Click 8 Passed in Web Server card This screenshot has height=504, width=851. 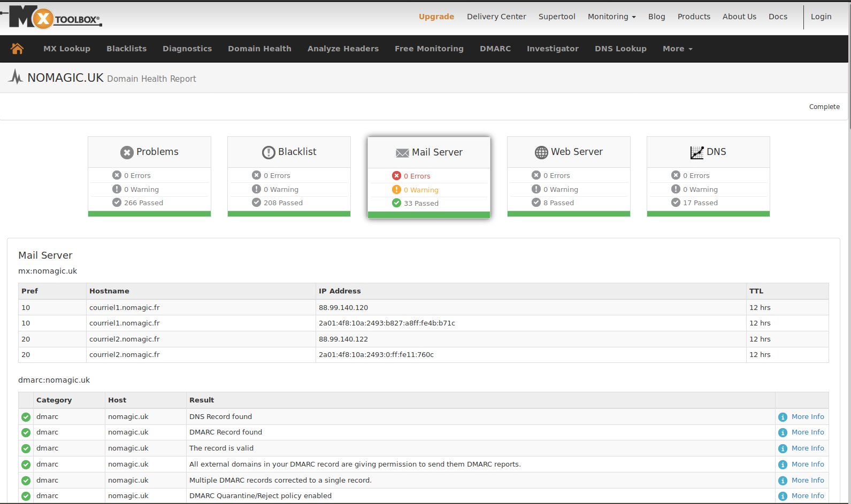coord(558,203)
